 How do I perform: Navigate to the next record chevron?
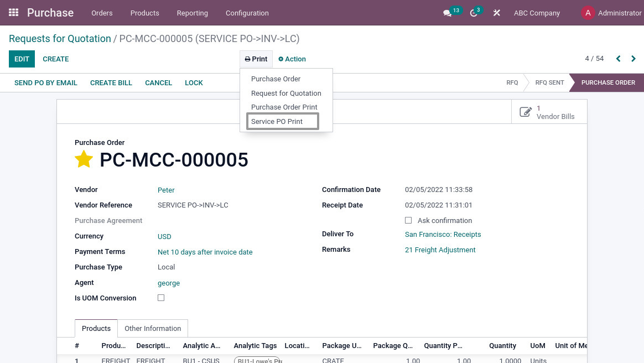click(x=633, y=59)
